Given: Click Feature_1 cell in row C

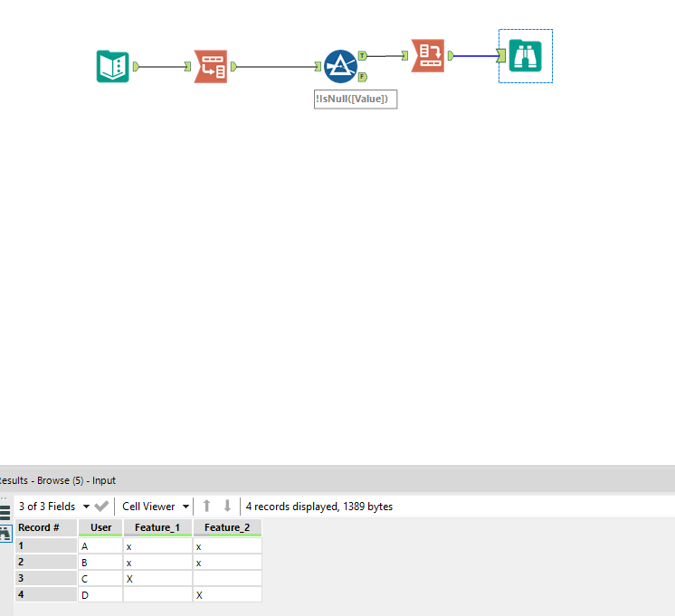Looking at the screenshot, I should click(x=157, y=578).
